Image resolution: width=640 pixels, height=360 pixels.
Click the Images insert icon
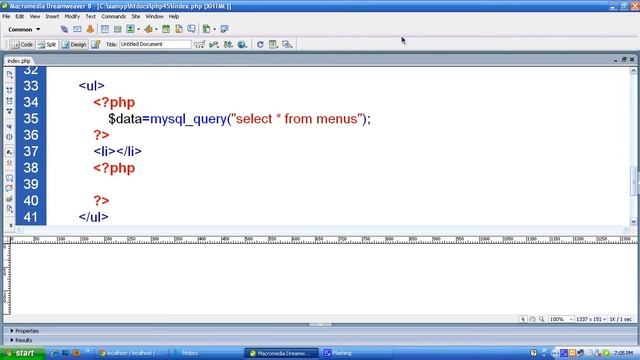pos(130,29)
